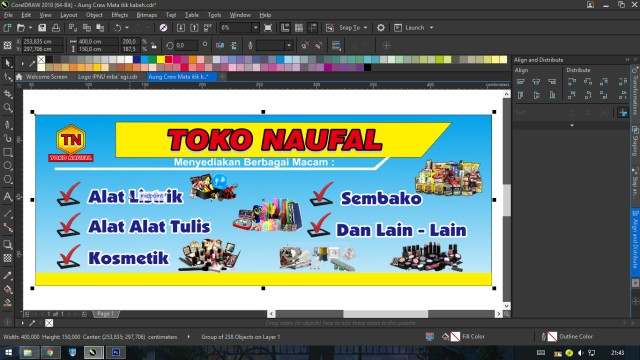Select the Pick tool in the toolbox
This screenshot has height=360, width=640.
pyautogui.click(x=7, y=63)
